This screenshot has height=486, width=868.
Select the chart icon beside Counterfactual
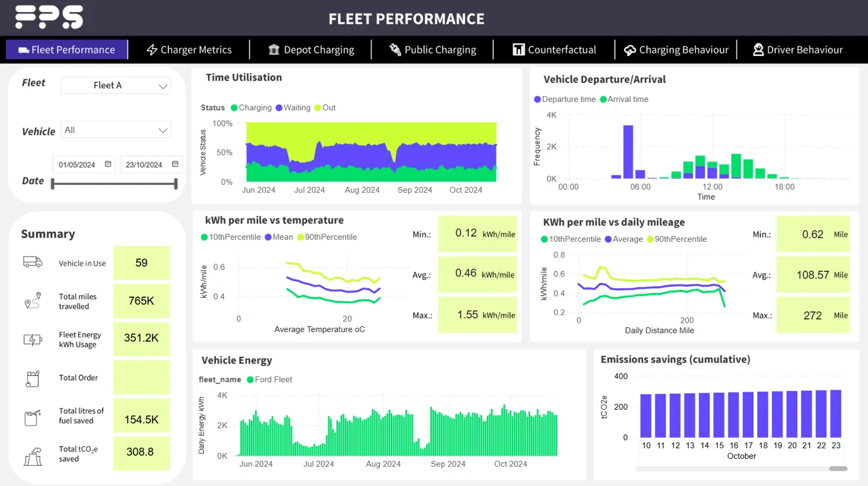[520, 49]
